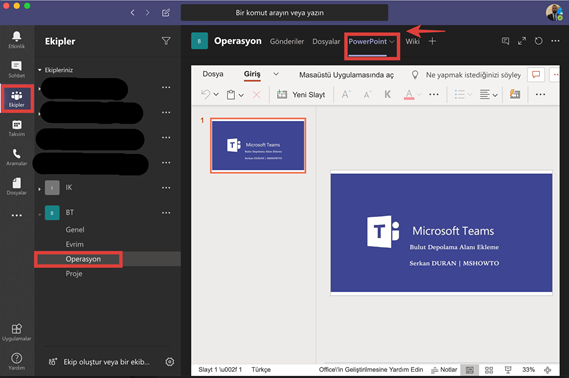
Task: Delete with the red X icon
Action: (x=256, y=95)
